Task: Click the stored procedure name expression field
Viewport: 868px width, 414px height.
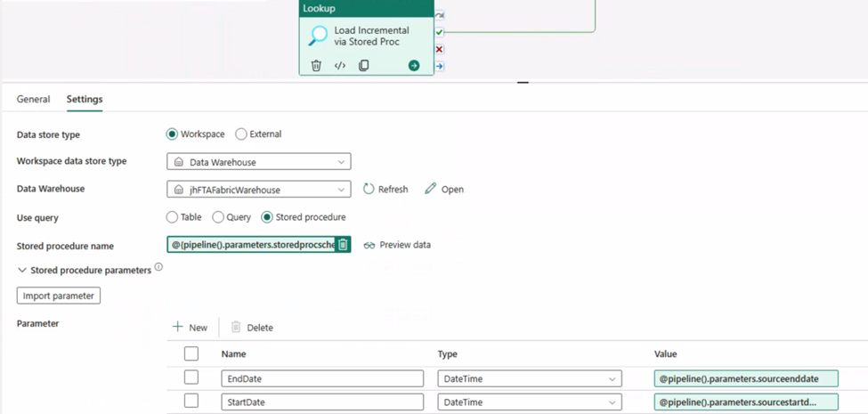Action: click(253, 245)
